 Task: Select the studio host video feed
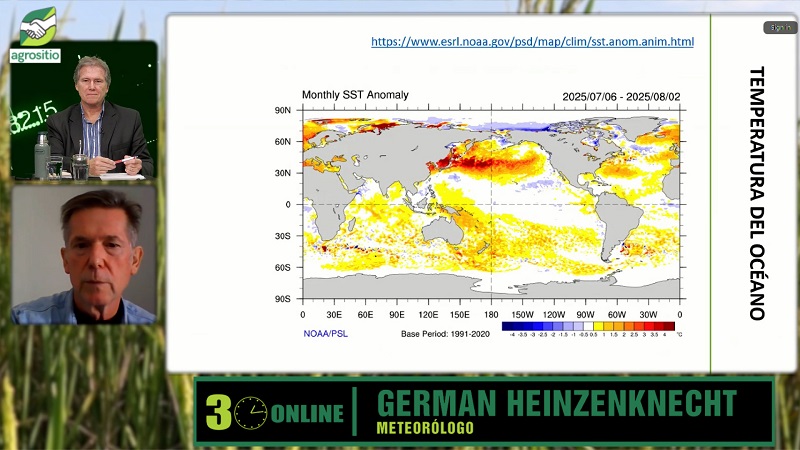pyautogui.click(x=84, y=111)
